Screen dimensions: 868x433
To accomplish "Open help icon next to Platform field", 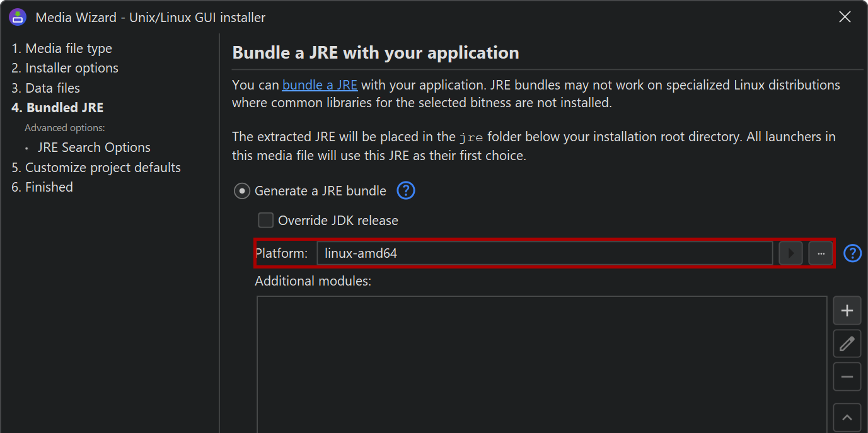I will pos(852,253).
